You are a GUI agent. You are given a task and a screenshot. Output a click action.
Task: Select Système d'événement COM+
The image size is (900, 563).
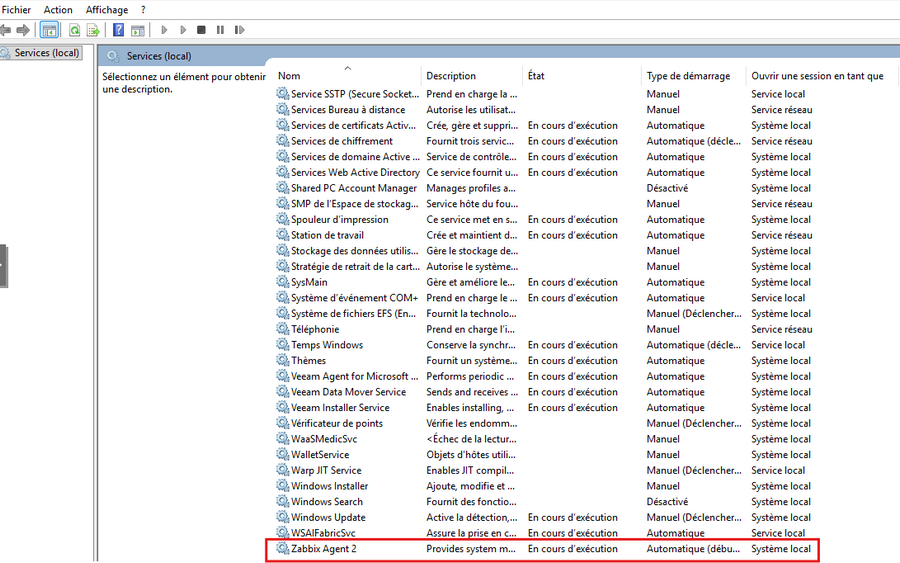[355, 297]
